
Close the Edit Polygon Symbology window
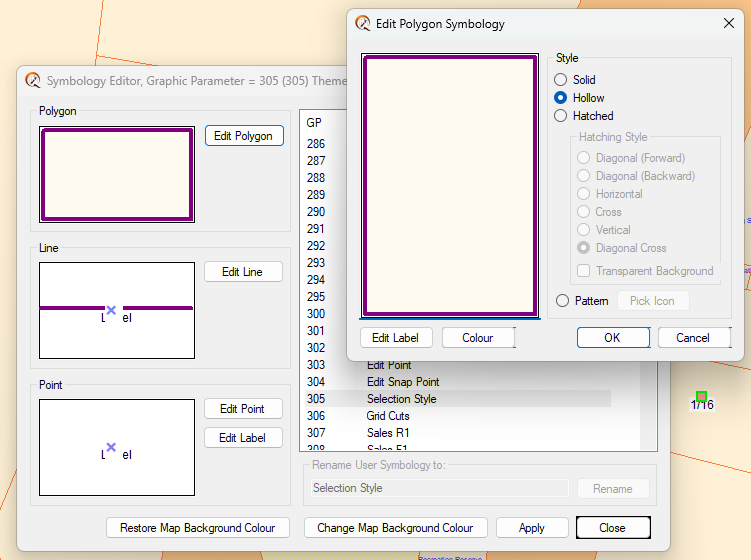(728, 23)
